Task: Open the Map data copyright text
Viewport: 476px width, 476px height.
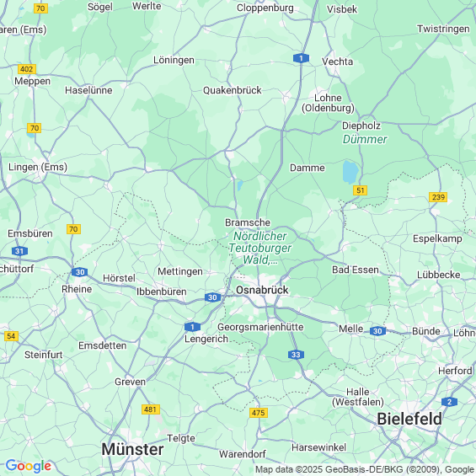Action: 365,469
